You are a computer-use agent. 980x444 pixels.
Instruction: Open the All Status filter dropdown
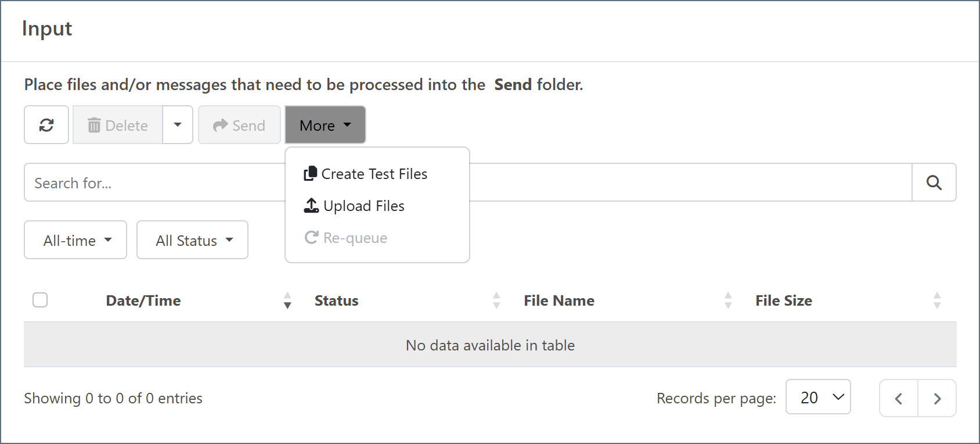192,240
